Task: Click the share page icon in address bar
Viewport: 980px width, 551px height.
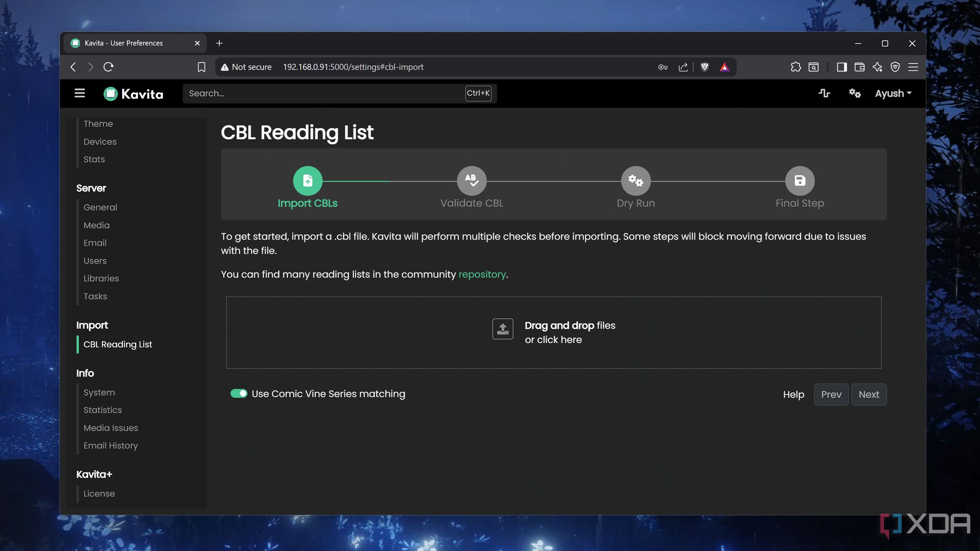Action: point(683,67)
